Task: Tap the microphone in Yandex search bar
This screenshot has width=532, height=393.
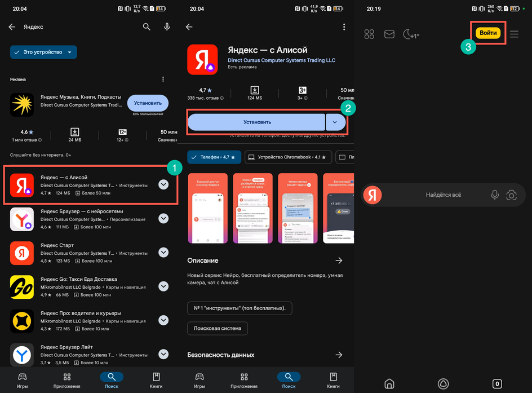Action: 495,195
